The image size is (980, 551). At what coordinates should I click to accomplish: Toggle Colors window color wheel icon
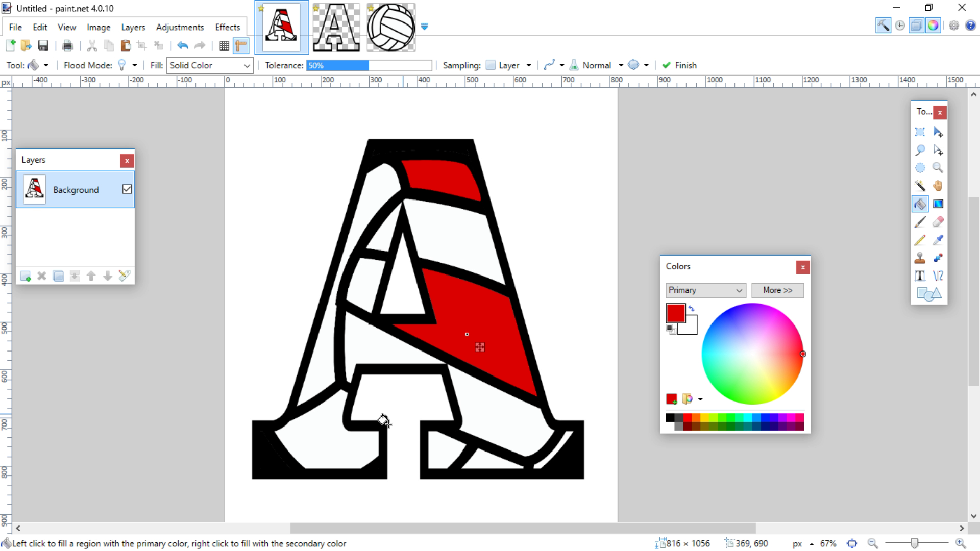tap(933, 26)
